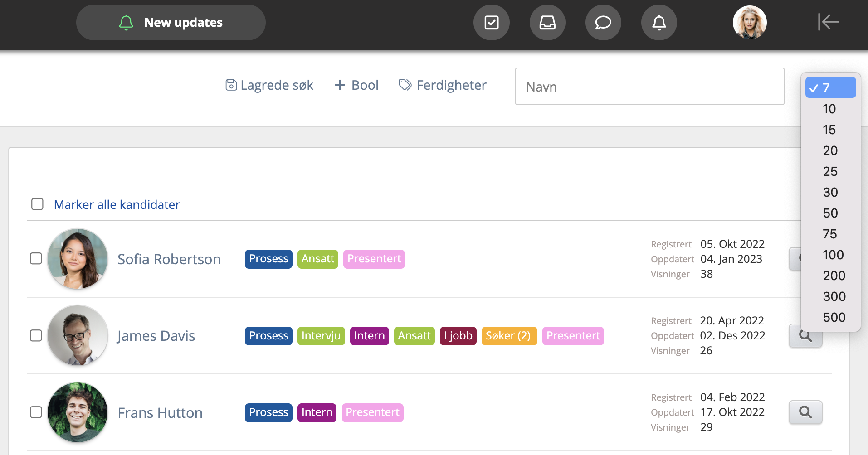Click the New updates button
The image size is (868, 455).
(171, 23)
